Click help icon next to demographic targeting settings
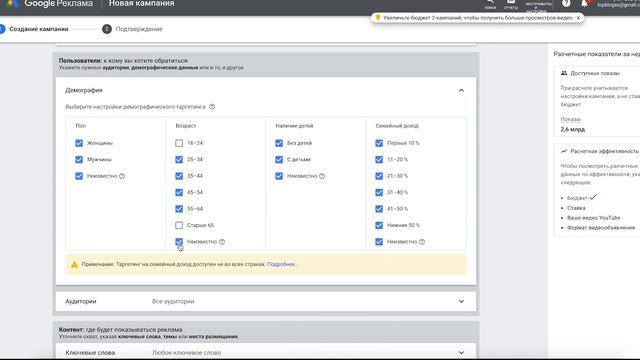This screenshot has height=360, width=640. coord(212,107)
